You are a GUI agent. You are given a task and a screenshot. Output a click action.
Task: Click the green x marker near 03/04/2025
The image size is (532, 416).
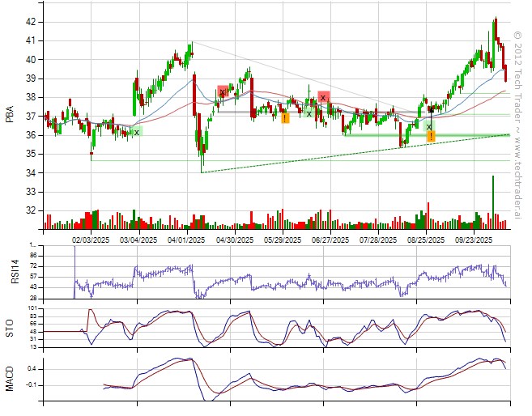136,132
